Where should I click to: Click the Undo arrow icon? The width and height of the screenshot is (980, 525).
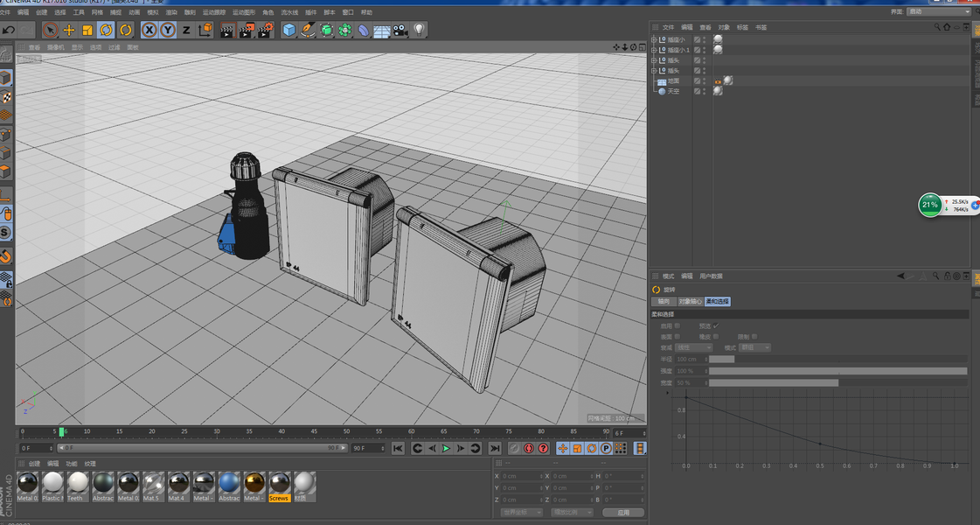coord(9,31)
